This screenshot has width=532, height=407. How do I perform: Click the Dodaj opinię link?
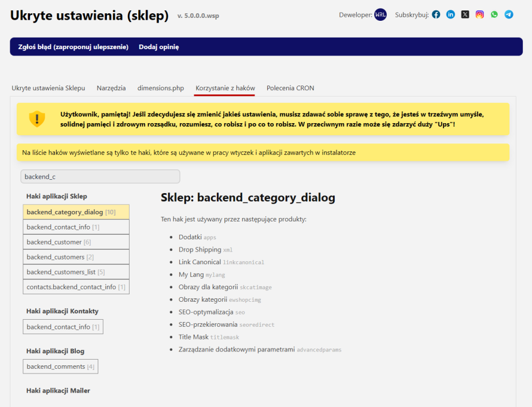point(158,47)
